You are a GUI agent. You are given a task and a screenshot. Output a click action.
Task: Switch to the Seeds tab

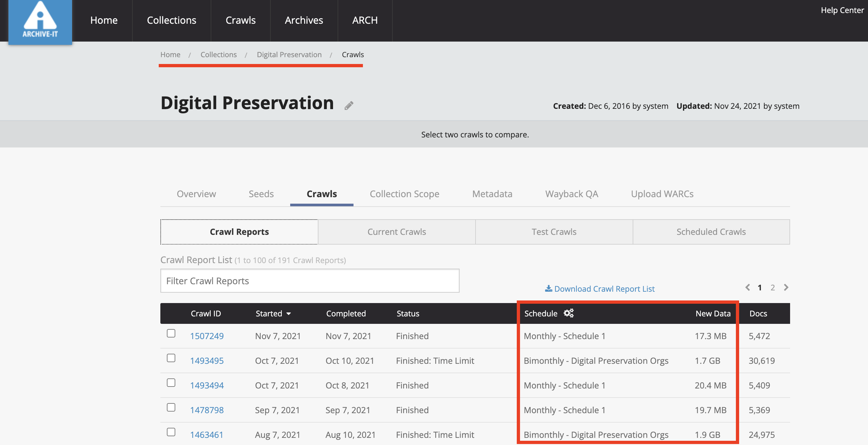coord(261,194)
